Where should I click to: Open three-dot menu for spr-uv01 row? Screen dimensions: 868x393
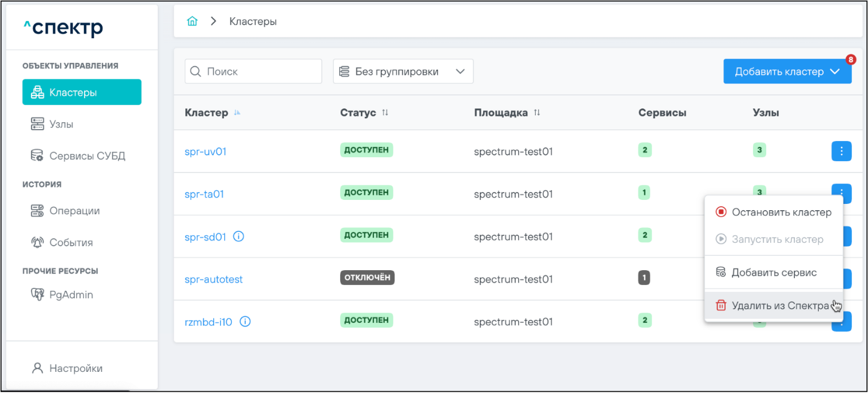[x=841, y=151]
